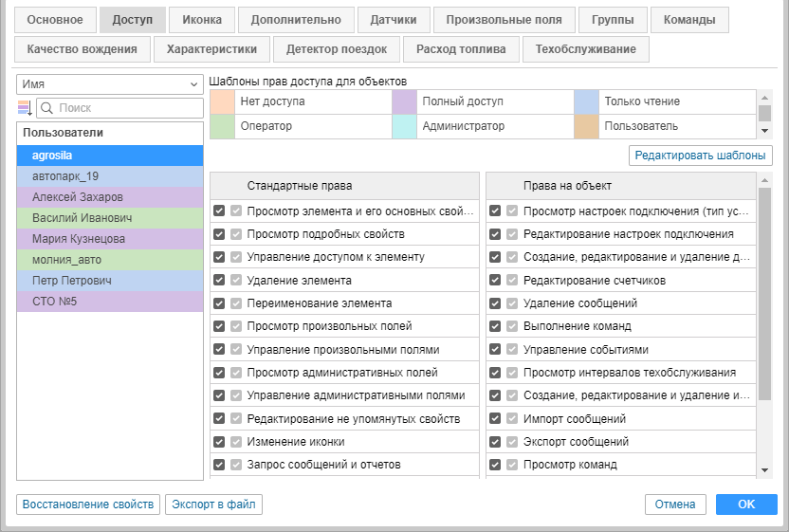The height and width of the screenshot is (532, 789).
Task: Uncheck the dark checkbox for 'Выполнение команд'
Action: 495,326
